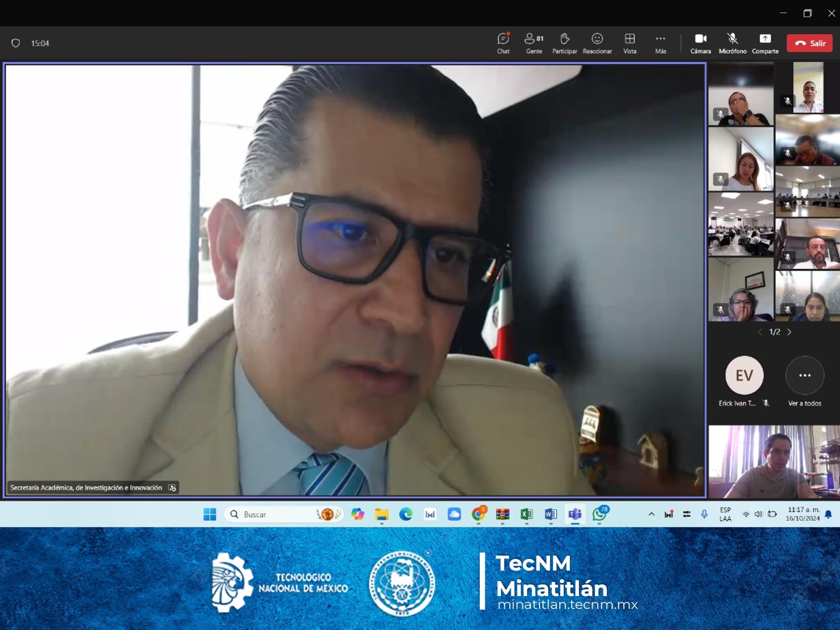This screenshot has height=630, width=840.
Task: Go to next page of participants
Action: (789, 332)
